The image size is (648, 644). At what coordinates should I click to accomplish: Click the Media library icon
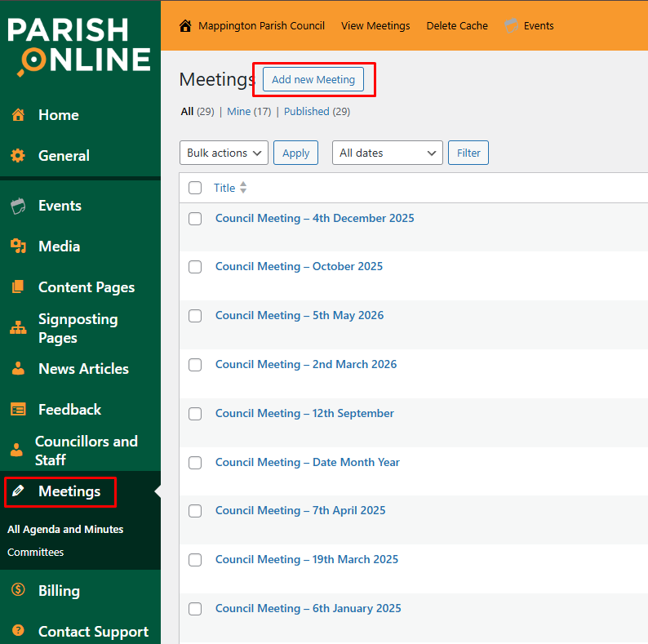(18, 246)
